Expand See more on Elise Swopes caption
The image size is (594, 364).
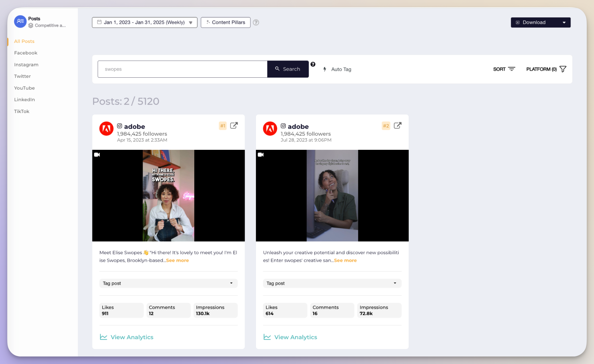[177, 260]
